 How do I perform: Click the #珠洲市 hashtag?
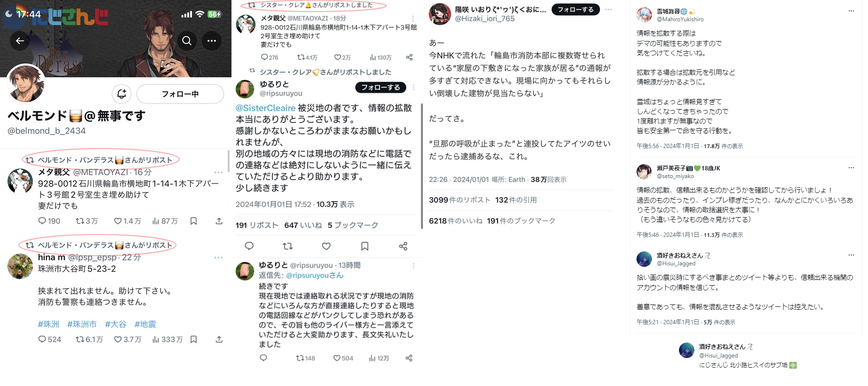[82, 324]
